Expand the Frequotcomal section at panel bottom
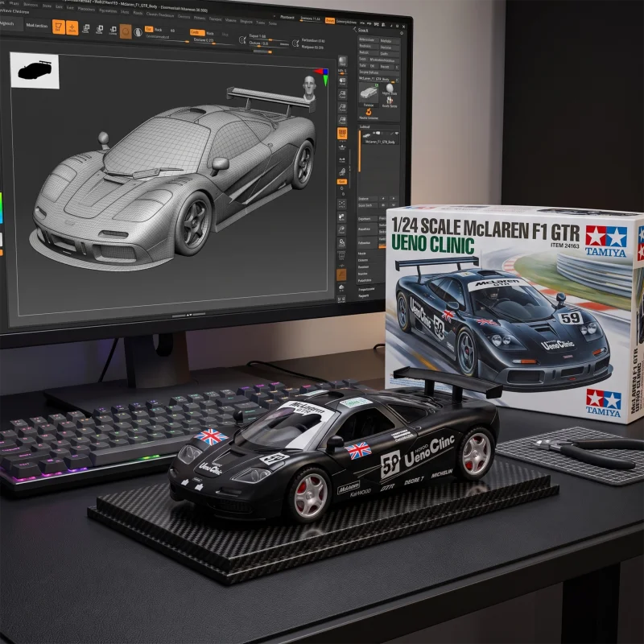Screen dimensions: 644x644 coord(366,289)
